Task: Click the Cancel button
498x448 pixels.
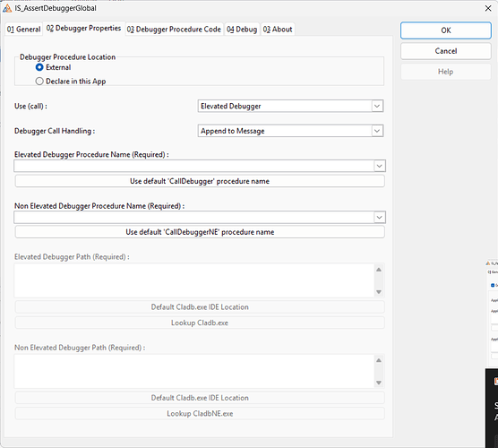Action: (445, 51)
